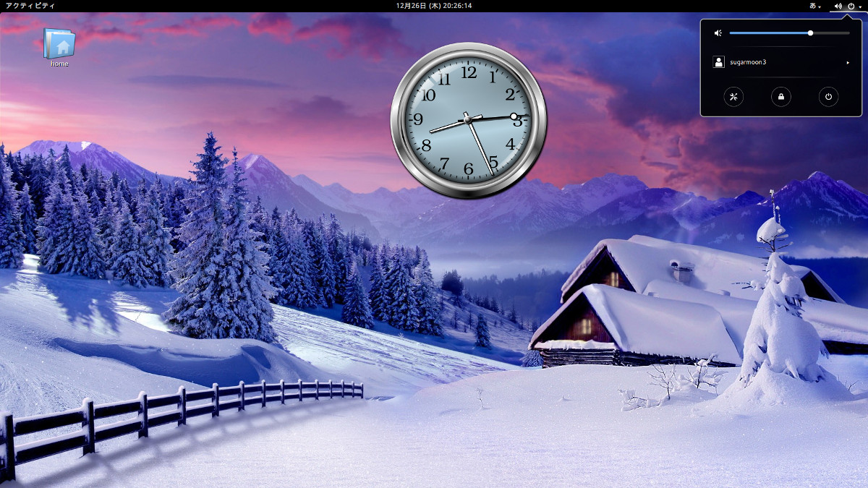Mute using speaker icon in system menu
Image resolution: width=868 pixels, height=488 pixels.
[x=718, y=33]
